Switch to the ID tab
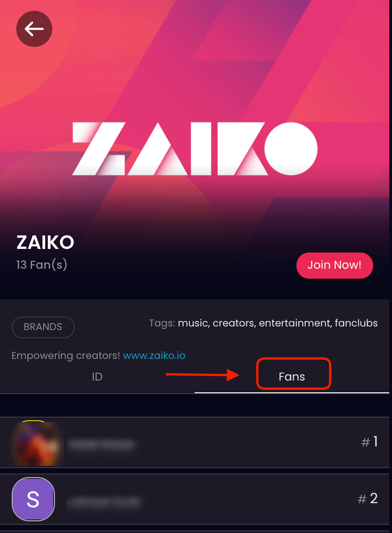The height and width of the screenshot is (533, 392). click(97, 377)
